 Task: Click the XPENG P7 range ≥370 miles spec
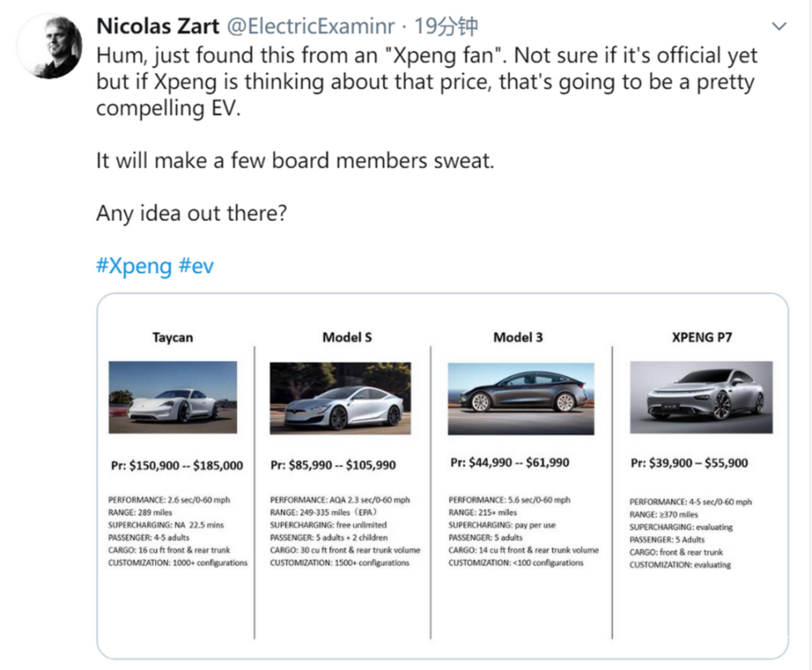[x=663, y=514]
